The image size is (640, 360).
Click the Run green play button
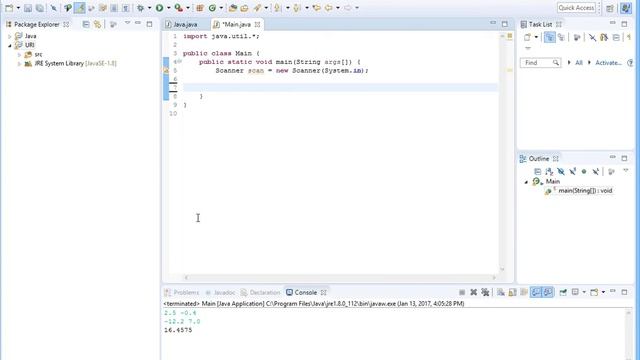160,8
